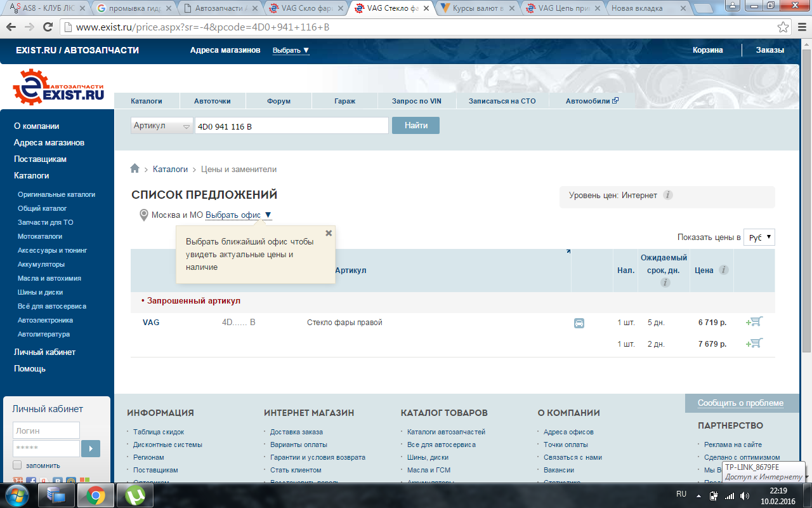Open Запрос по VIN tab
Viewport: 812px width, 508px height.
(416, 101)
